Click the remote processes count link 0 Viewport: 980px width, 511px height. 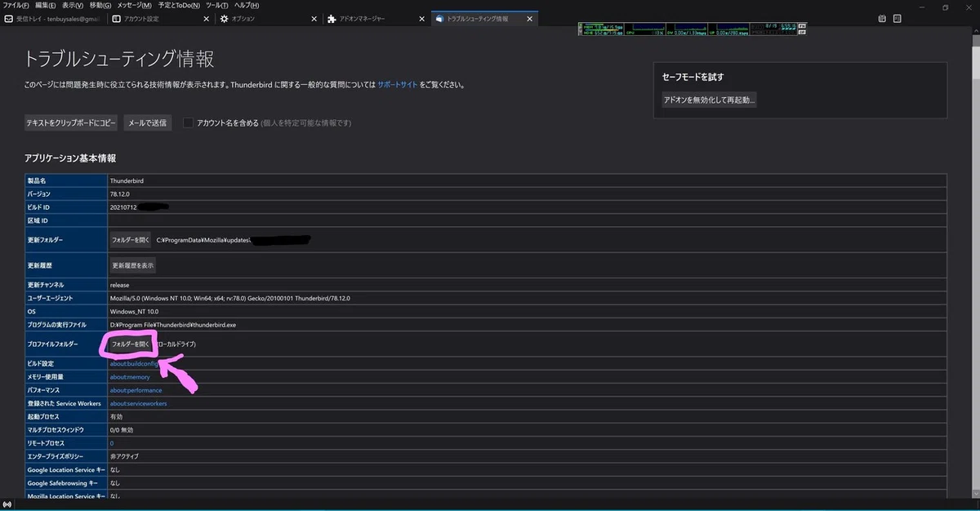tap(112, 442)
